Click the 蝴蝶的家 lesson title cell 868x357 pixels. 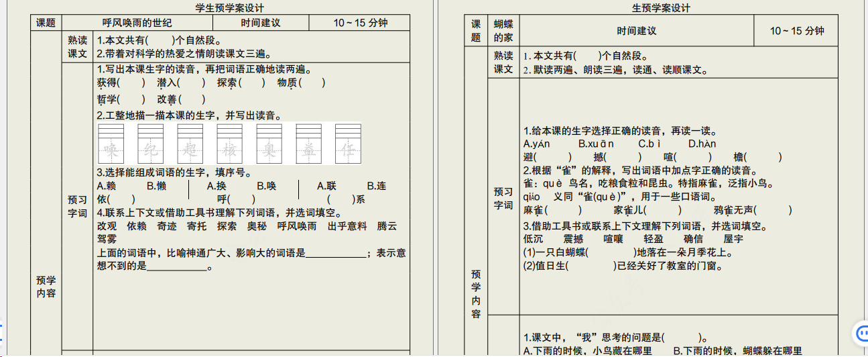click(503, 31)
